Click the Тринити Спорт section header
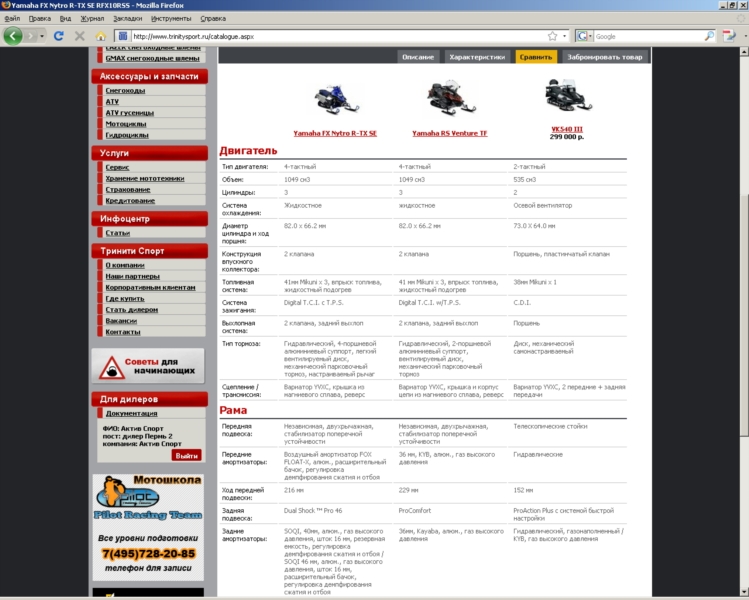 tap(150, 251)
